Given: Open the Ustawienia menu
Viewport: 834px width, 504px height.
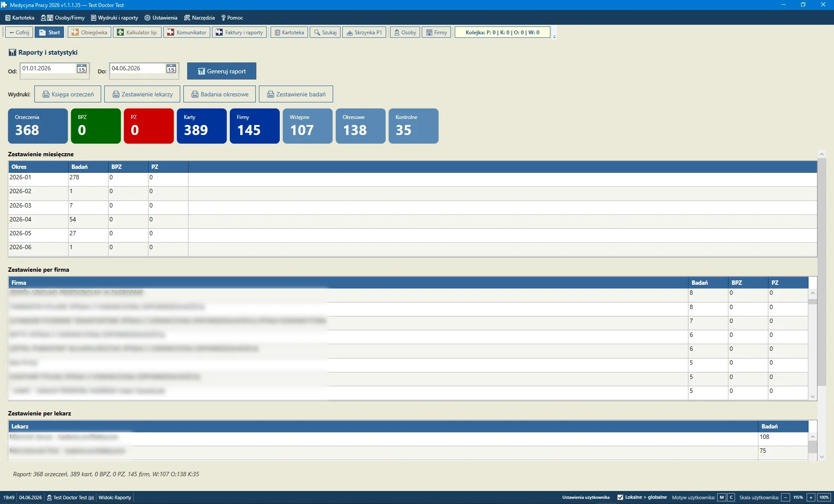Looking at the screenshot, I should pyautogui.click(x=161, y=18).
